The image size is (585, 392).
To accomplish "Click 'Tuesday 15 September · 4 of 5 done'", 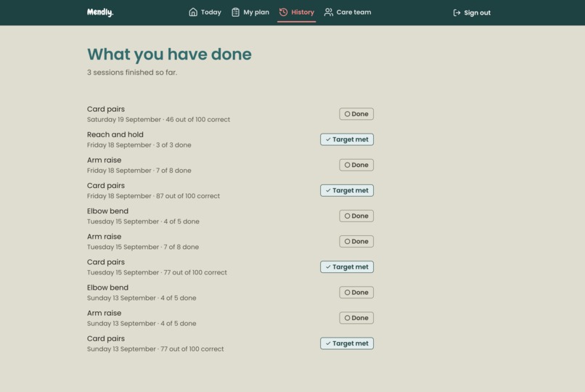I will coord(143,221).
